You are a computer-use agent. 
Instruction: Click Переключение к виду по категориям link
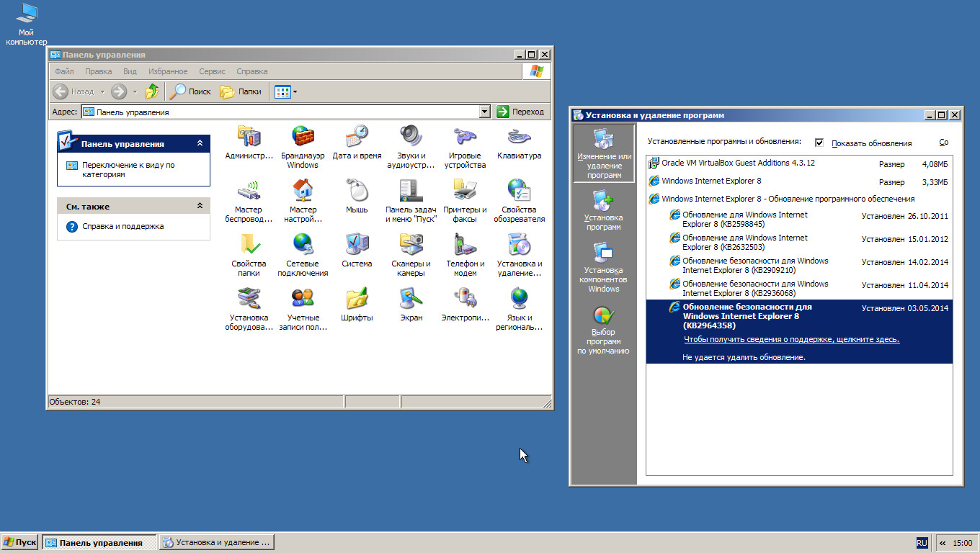pyautogui.click(x=128, y=170)
